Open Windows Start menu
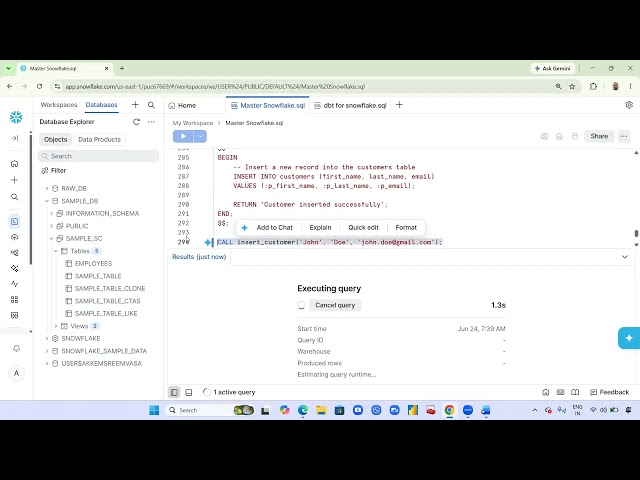The image size is (640, 480). click(x=154, y=410)
